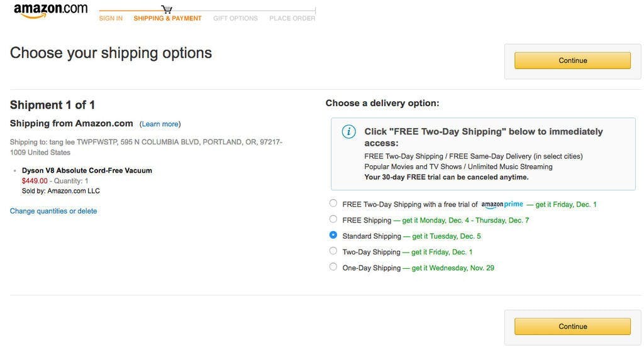Select One-Day Shipping radio button
This screenshot has width=644, height=353.
coord(333,267)
